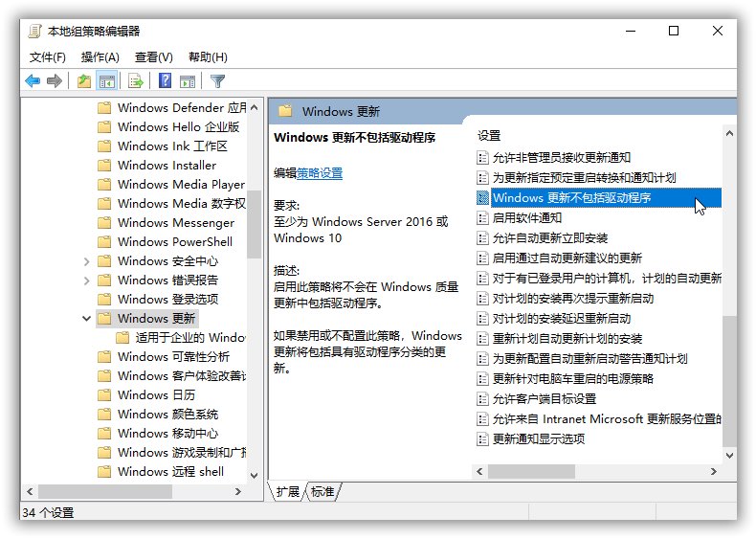Select Windows 可靠性分析 tree item
This screenshot has width=756, height=539.
tap(173, 356)
